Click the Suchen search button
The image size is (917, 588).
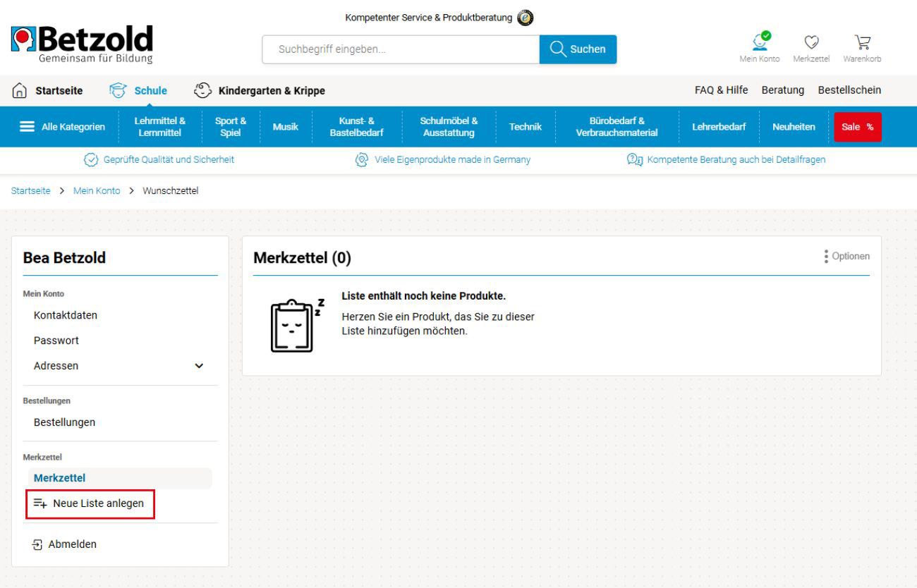point(578,49)
